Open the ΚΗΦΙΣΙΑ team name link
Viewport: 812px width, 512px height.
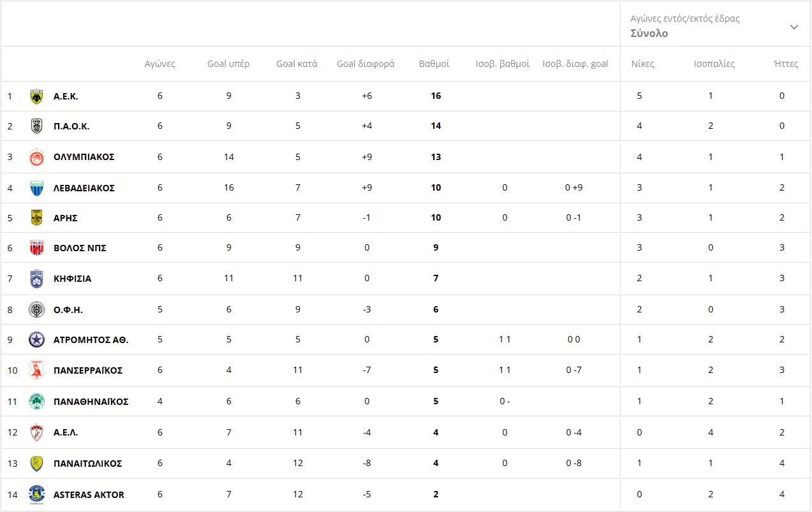coord(72,279)
